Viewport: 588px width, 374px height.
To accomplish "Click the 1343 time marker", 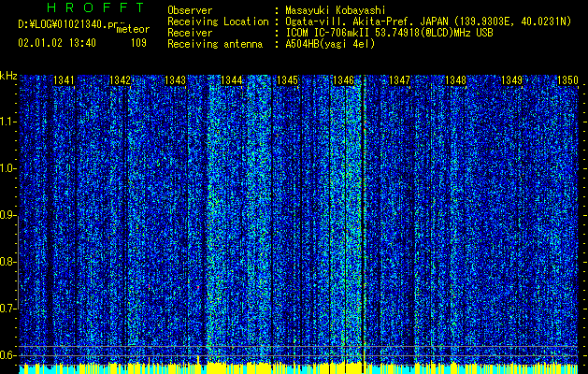I will (x=176, y=80).
